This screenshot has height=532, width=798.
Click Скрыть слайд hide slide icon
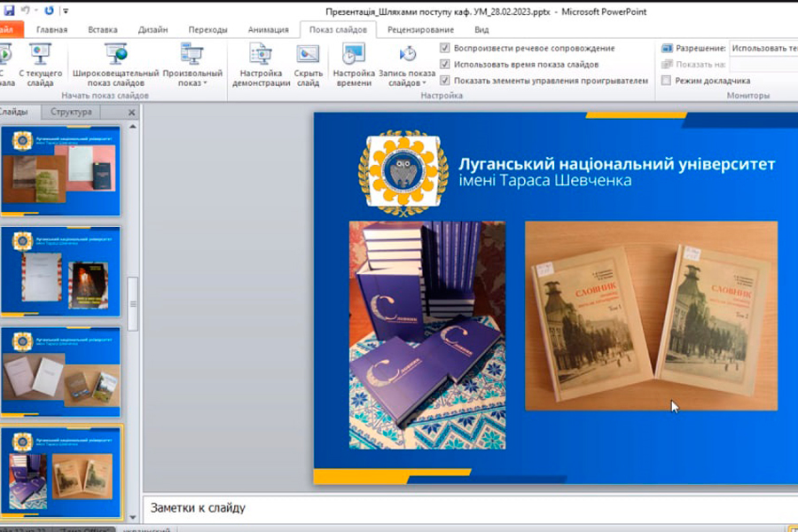[308, 56]
